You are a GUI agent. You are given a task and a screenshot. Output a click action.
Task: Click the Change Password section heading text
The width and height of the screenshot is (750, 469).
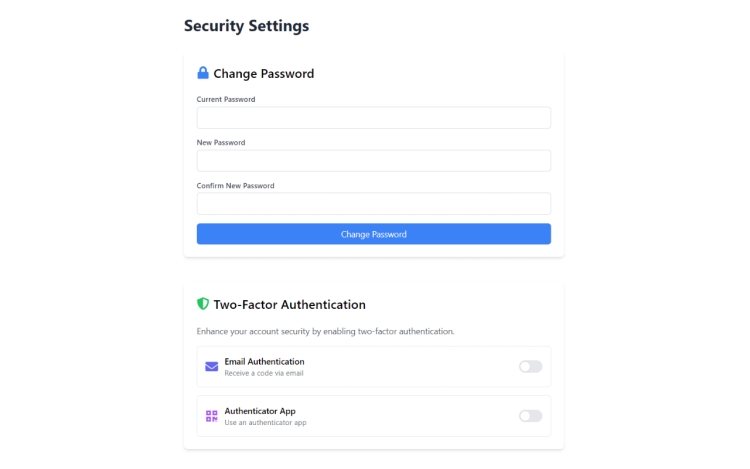[x=264, y=74]
